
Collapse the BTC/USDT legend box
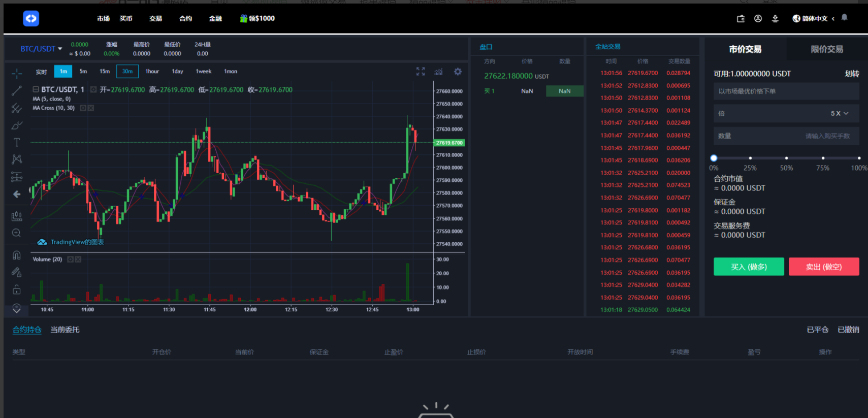36,89
